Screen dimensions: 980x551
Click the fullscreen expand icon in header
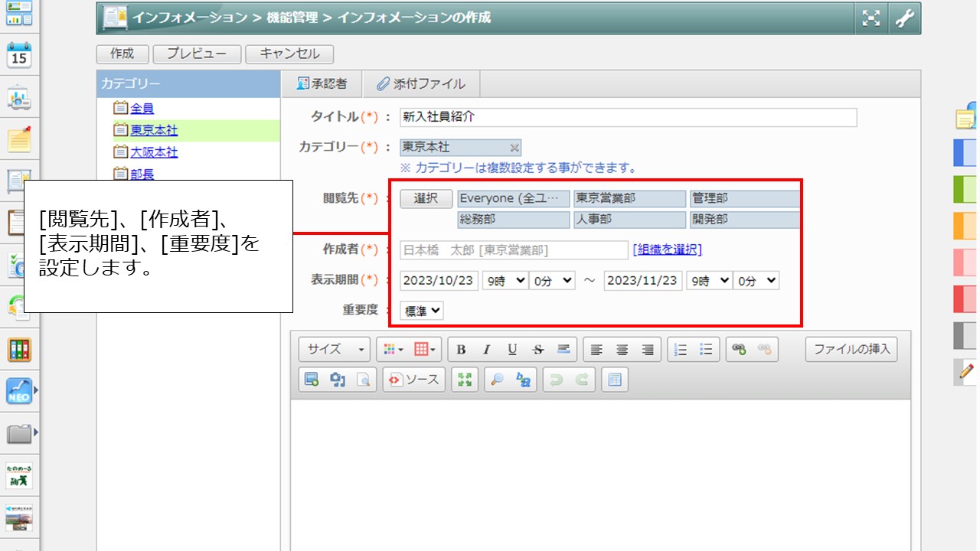pyautogui.click(x=871, y=18)
